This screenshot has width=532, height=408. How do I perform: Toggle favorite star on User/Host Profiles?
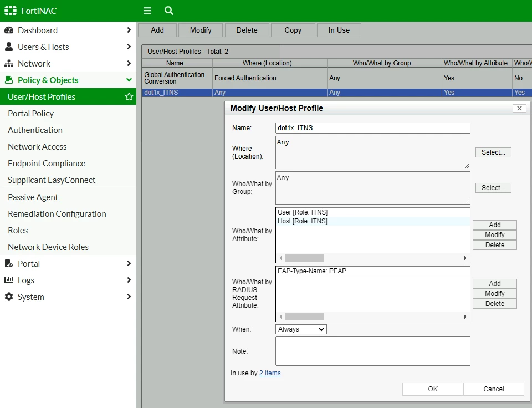[x=129, y=97]
